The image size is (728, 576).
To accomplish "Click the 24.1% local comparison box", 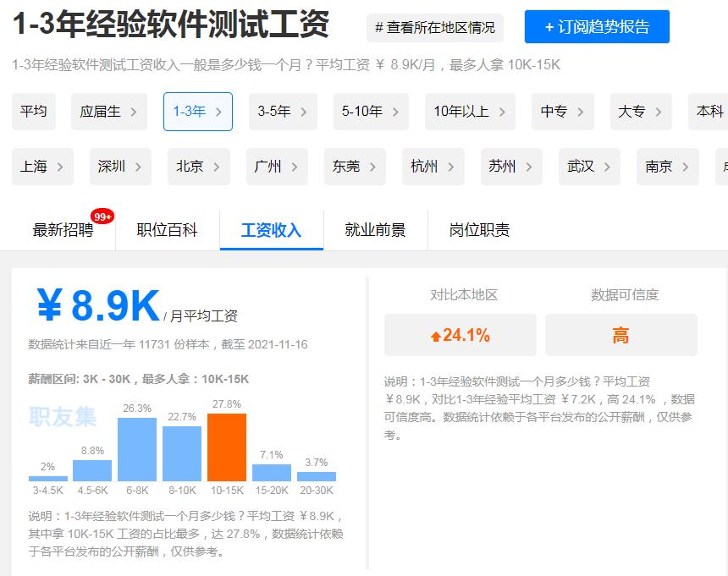I will point(460,335).
